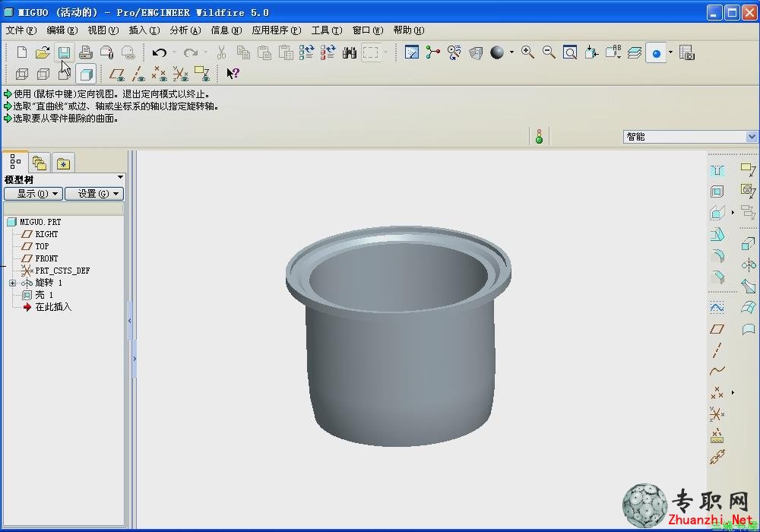Screen dimensions: 760x532
Task: Select the datum plane tool on right toolbar
Action: coord(717,330)
